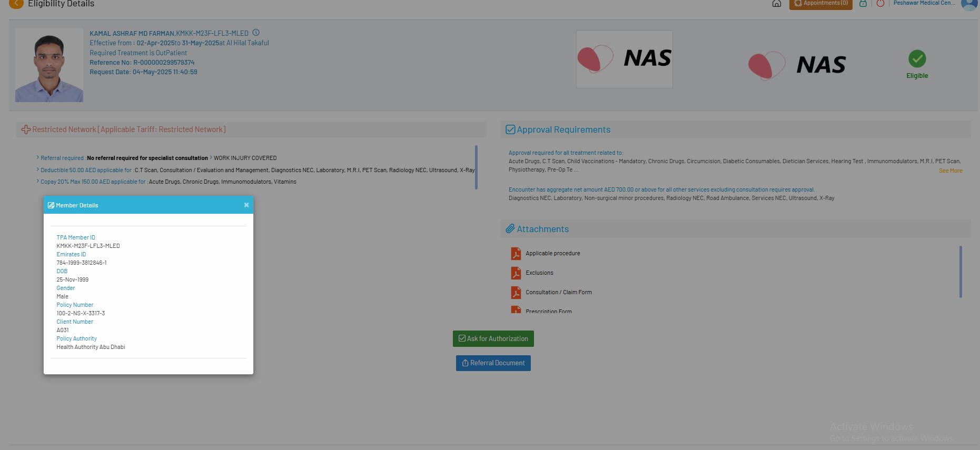
Task: Click the See More link
Action: [x=951, y=171]
